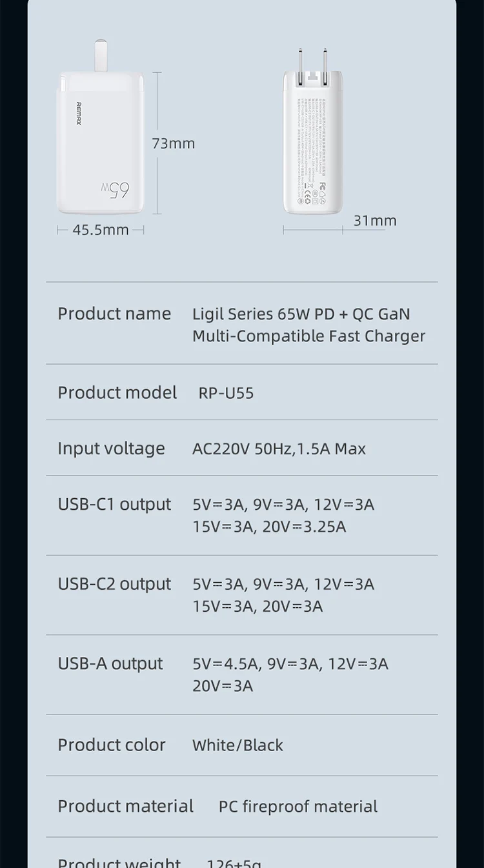
Task: Click the Product name label
Action: pyautogui.click(x=114, y=314)
